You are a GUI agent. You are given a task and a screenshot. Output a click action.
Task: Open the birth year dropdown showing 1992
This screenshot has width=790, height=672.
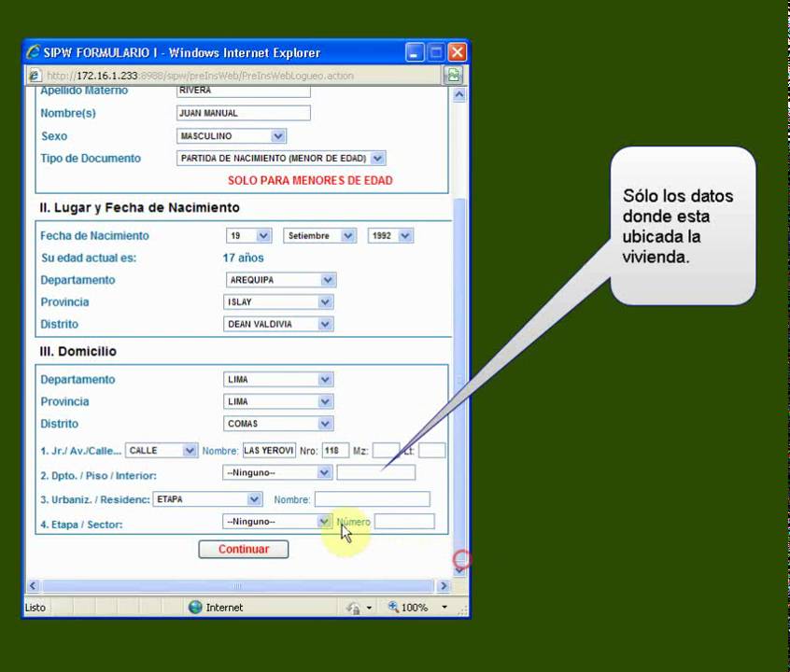(390, 236)
